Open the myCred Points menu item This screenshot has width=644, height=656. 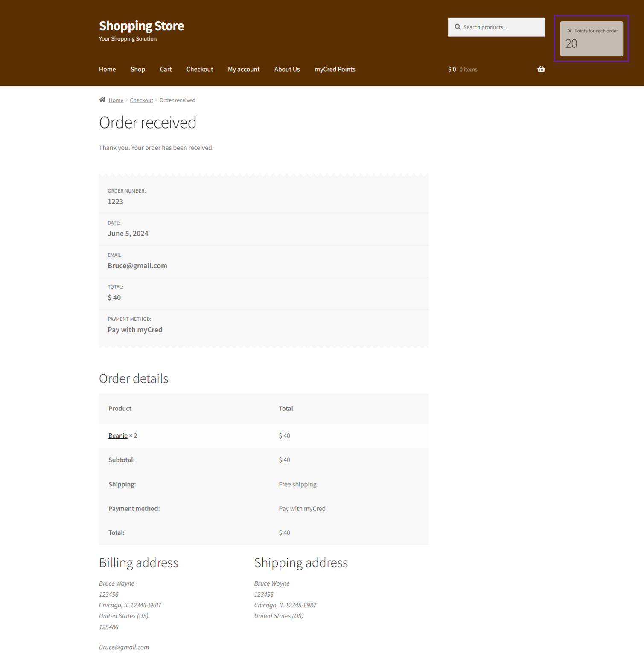pyautogui.click(x=335, y=69)
